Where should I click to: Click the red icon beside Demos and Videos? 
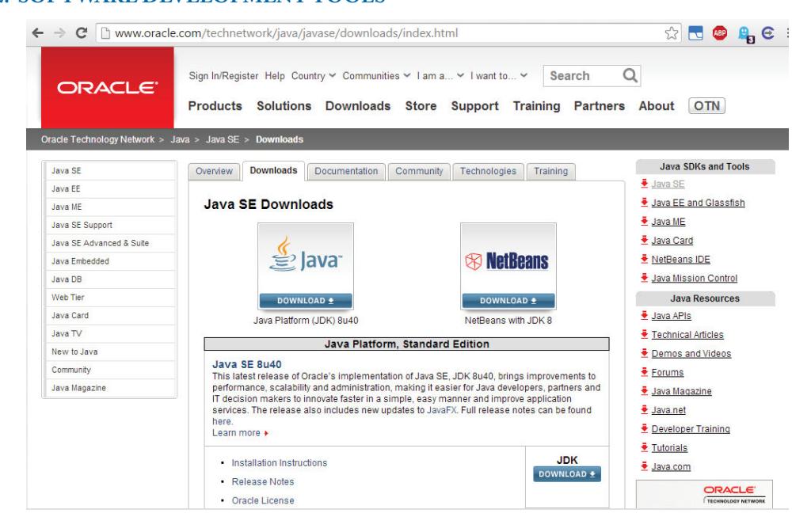644,353
